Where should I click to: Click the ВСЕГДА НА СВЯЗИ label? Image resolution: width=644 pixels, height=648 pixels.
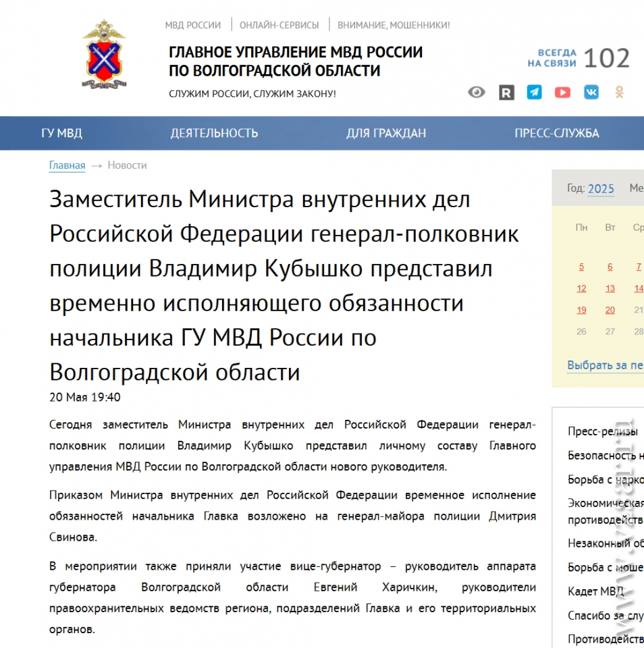tap(552, 58)
